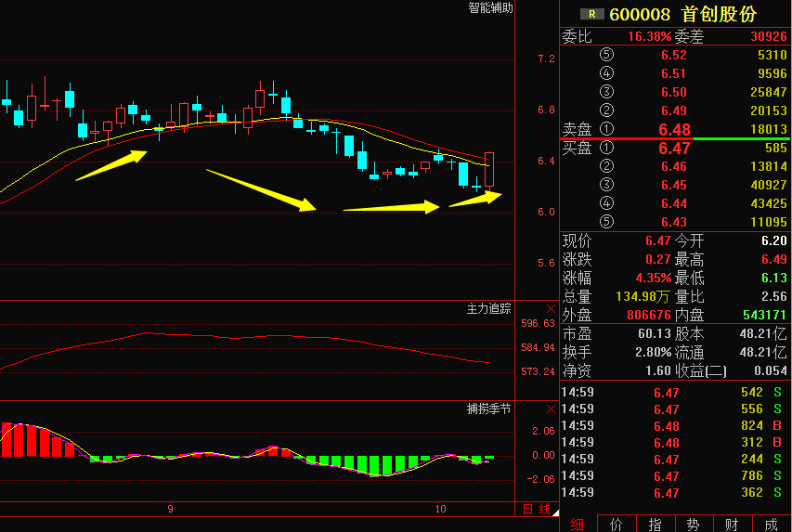Switch to the 价 price tab
This screenshot has width=792, height=532.
pos(617,524)
